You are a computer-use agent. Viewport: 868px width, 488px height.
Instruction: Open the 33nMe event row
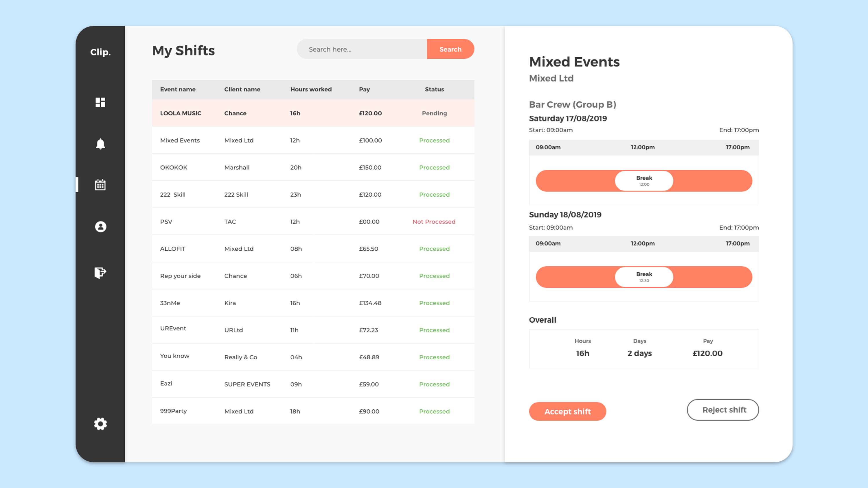tap(313, 303)
